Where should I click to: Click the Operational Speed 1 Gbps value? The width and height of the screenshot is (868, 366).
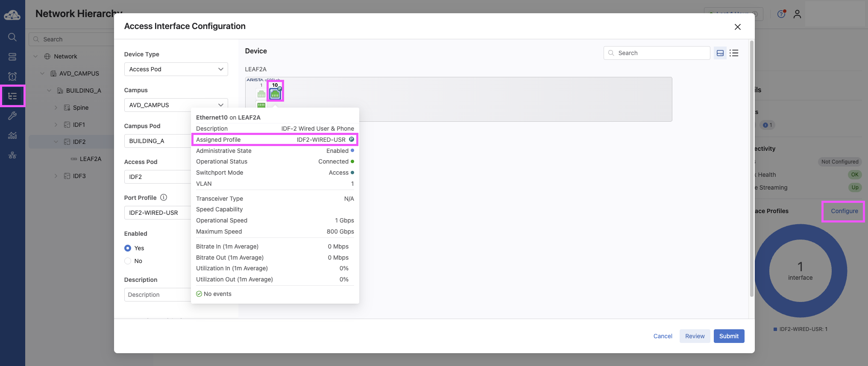(x=344, y=220)
